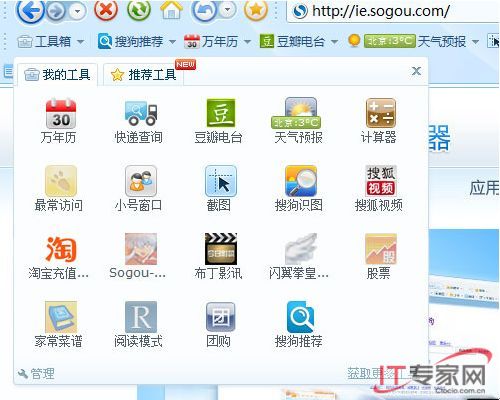Expand the history arrow beside Forward
500x400 pixels.
click(77, 12)
